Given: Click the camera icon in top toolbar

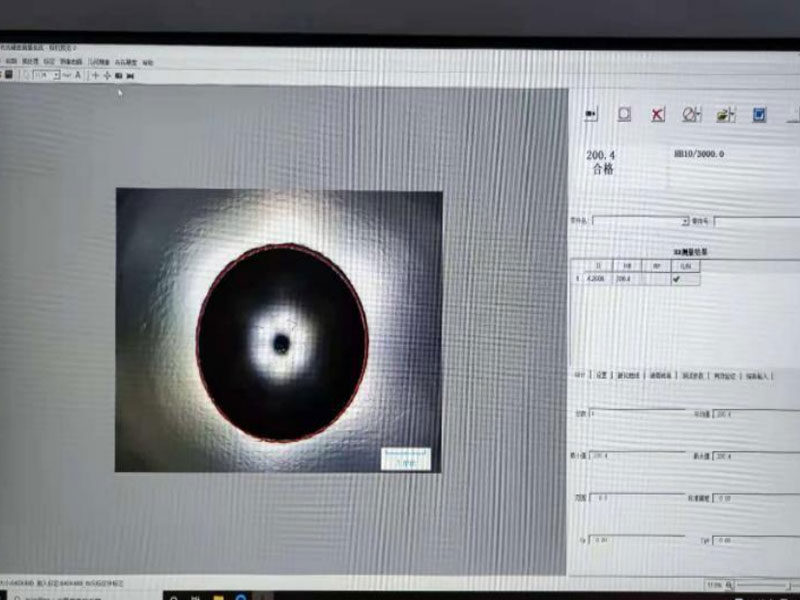Looking at the screenshot, I should coord(118,76).
